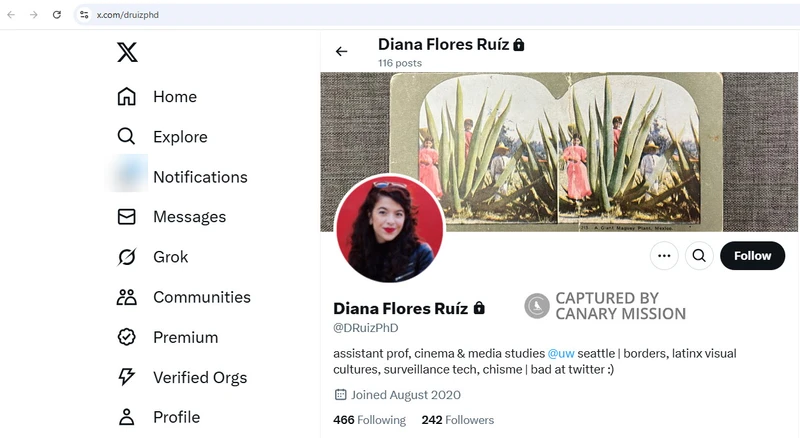Open Messages envelope icon
The image size is (800, 438).
127,217
